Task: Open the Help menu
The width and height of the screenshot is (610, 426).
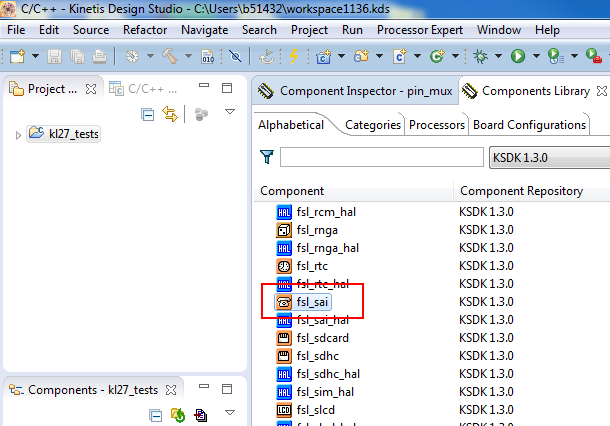Action: pos(547,30)
